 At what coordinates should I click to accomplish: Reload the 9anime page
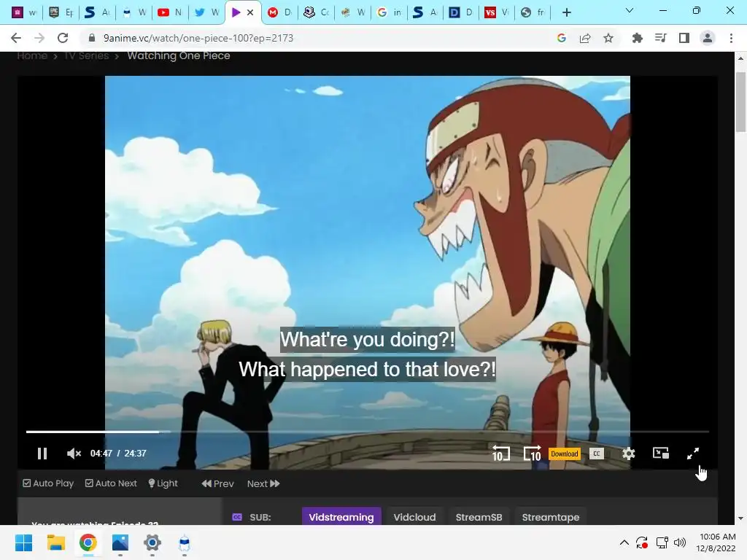[x=63, y=38]
